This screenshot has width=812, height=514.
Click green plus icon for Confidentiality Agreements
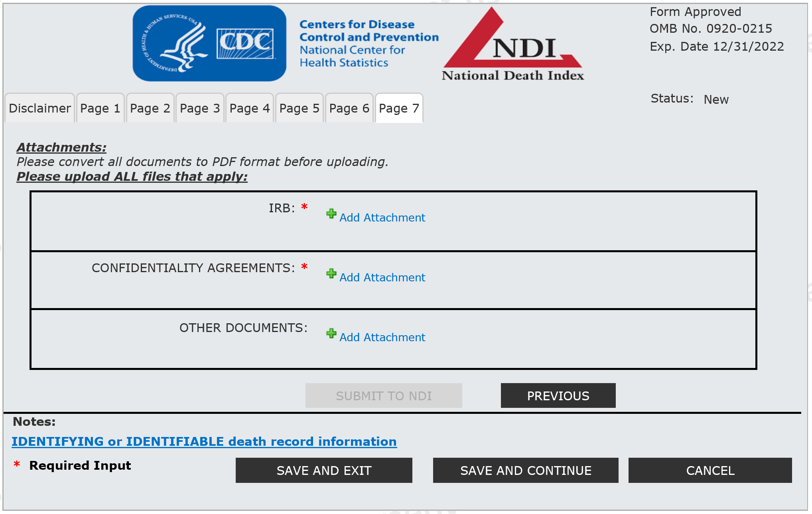(x=331, y=274)
